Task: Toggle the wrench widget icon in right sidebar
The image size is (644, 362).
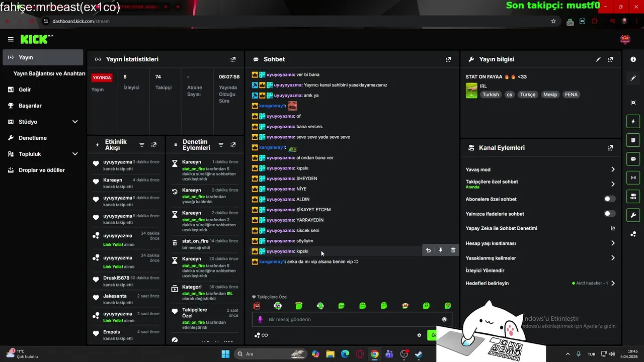Action: pyautogui.click(x=633, y=215)
